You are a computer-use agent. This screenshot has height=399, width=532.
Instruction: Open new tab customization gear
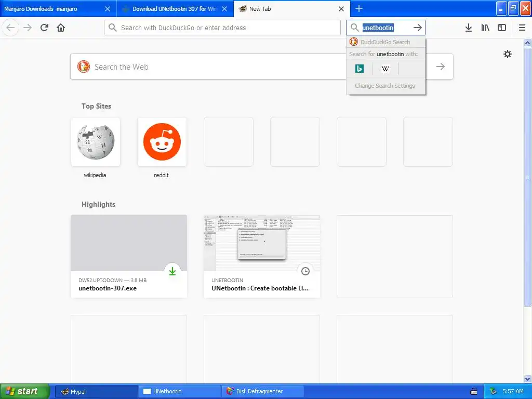tap(507, 54)
